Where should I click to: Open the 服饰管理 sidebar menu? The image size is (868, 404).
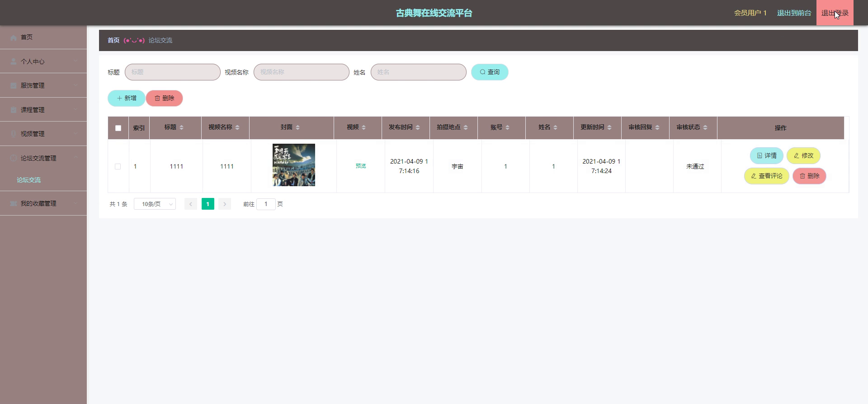click(x=43, y=85)
